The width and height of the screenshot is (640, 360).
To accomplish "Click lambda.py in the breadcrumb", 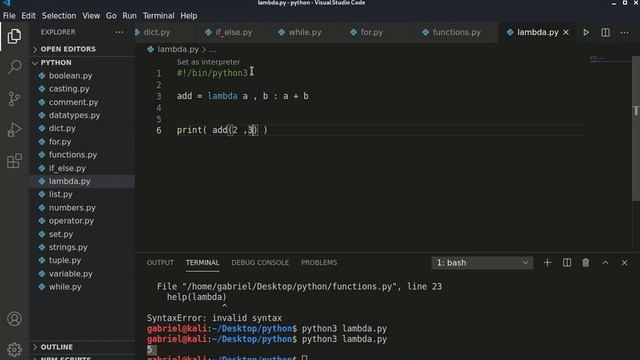I will click(178, 49).
